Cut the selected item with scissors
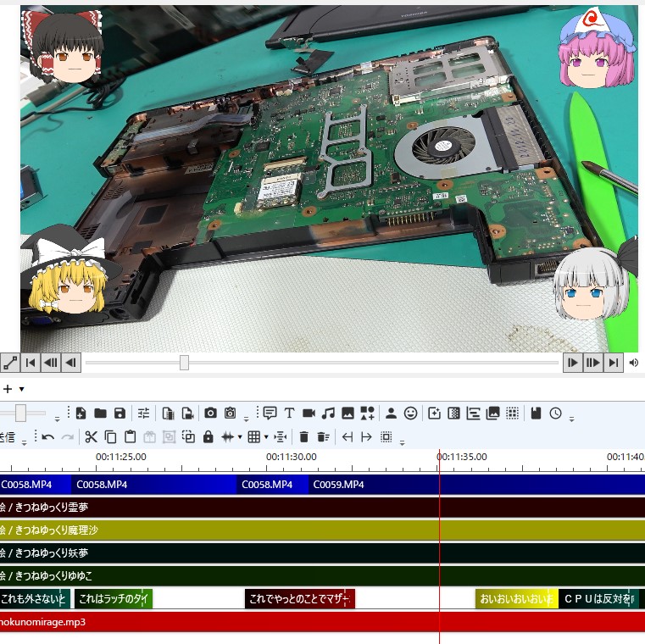 [91, 436]
